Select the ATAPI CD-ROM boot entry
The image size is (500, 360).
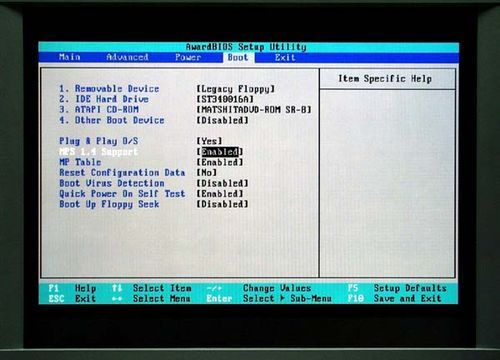99,110
